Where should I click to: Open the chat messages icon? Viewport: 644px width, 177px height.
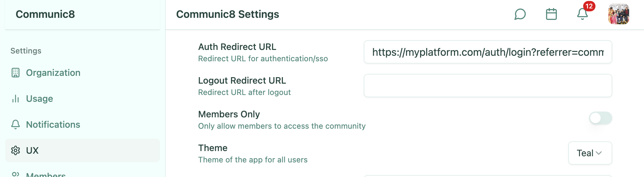coord(520,14)
